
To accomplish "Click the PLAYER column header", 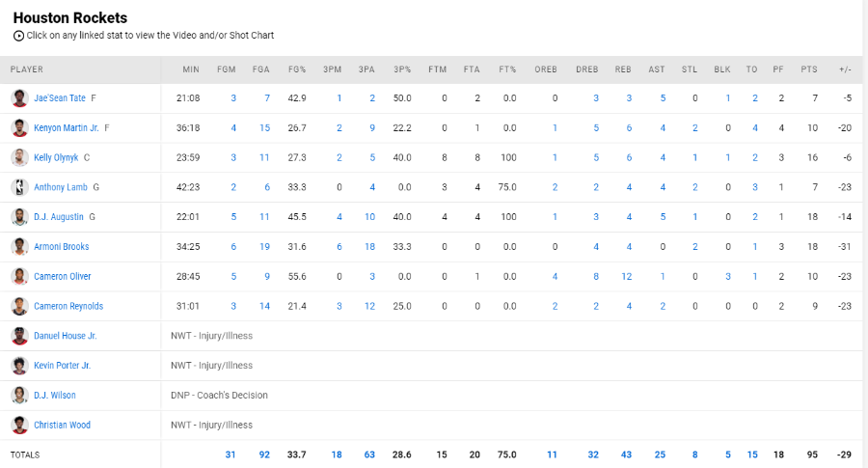I will pos(27,69).
